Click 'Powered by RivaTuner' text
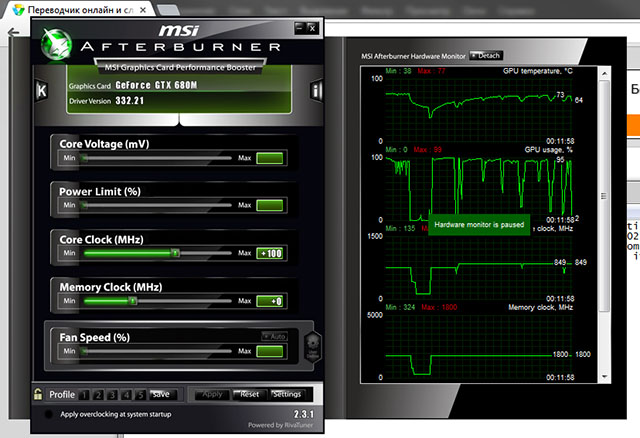This screenshot has height=438, width=640. [x=280, y=425]
